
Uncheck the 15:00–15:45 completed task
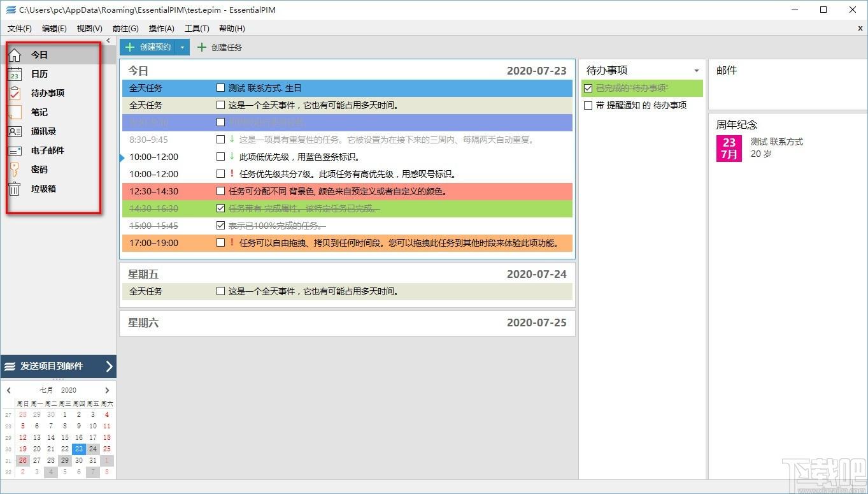220,226
